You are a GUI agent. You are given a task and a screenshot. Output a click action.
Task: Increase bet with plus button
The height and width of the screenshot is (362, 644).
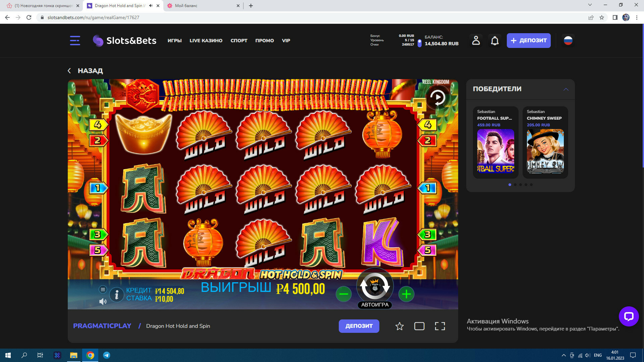point(406,294)
